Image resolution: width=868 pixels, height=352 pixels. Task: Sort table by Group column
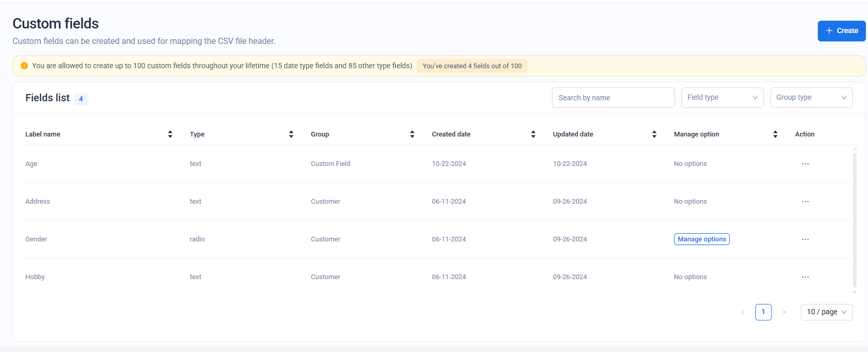[x=412, y=134]
